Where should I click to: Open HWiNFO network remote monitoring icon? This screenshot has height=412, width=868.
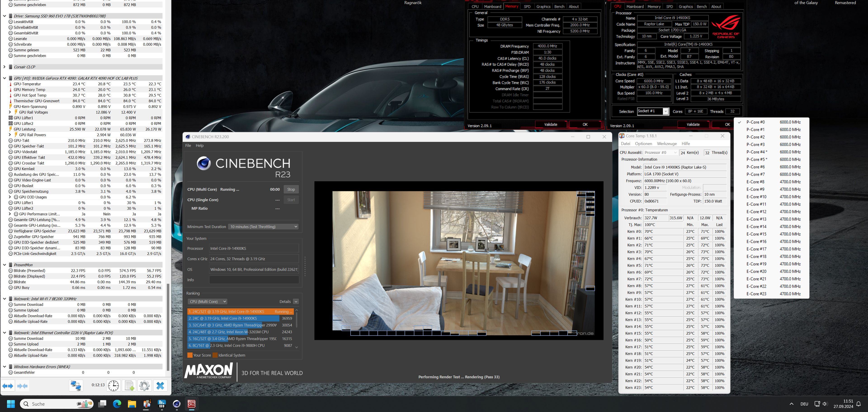(x=76, y=386)
